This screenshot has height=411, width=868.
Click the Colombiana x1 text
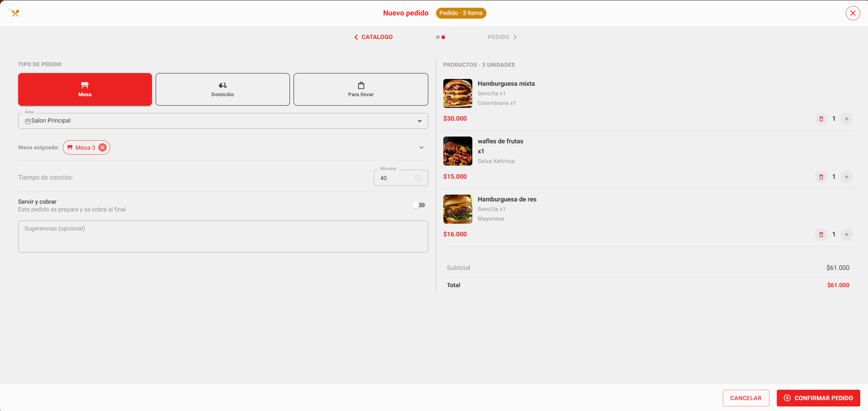click(x=497, y=103)
